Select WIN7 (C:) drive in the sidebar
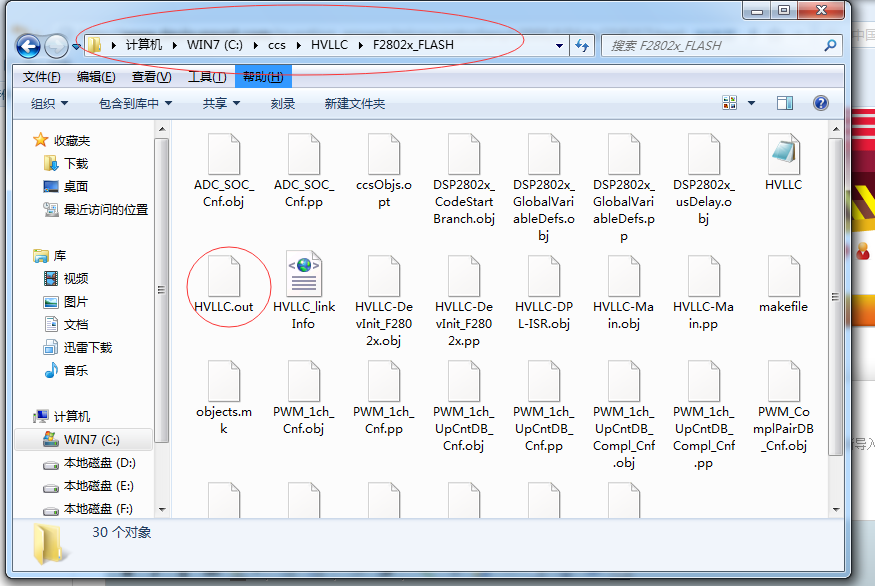875x586 pixels. coord(82,439)
